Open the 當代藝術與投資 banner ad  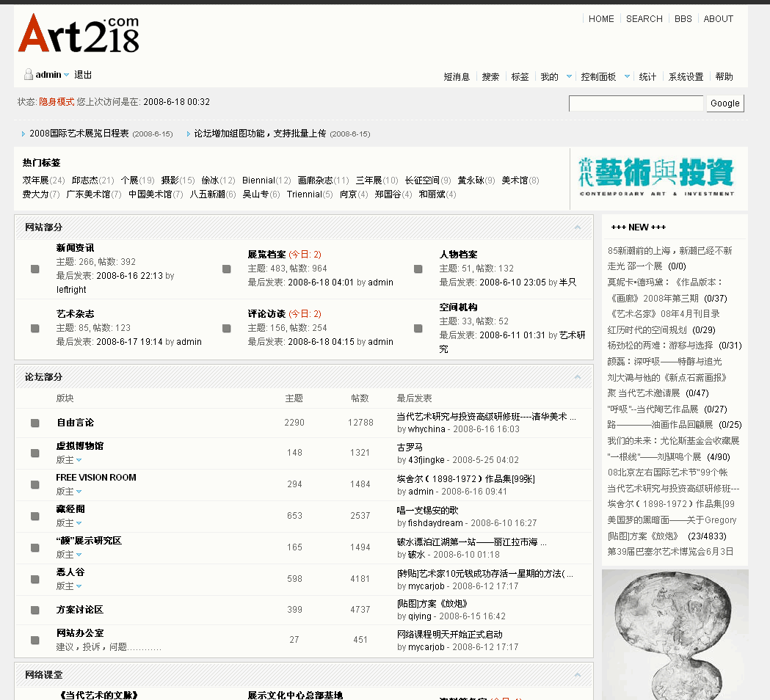pos(656,178)
